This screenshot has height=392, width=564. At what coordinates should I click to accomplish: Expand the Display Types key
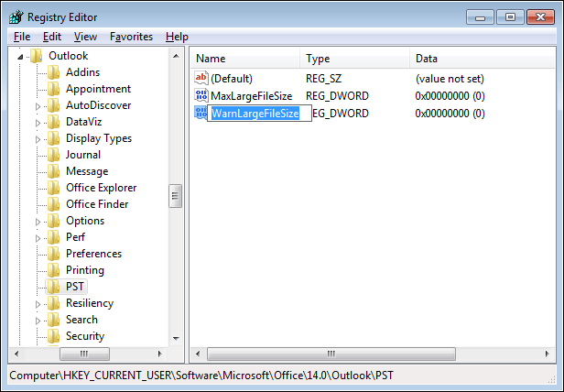click(x=38, y=139)
